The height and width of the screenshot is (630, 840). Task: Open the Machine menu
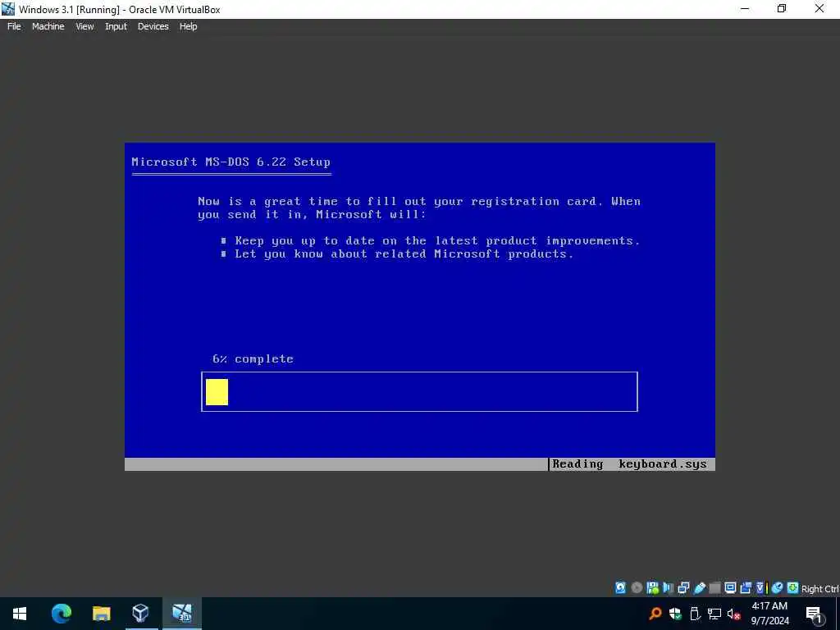pyautogui.click(x=48, y=26)
